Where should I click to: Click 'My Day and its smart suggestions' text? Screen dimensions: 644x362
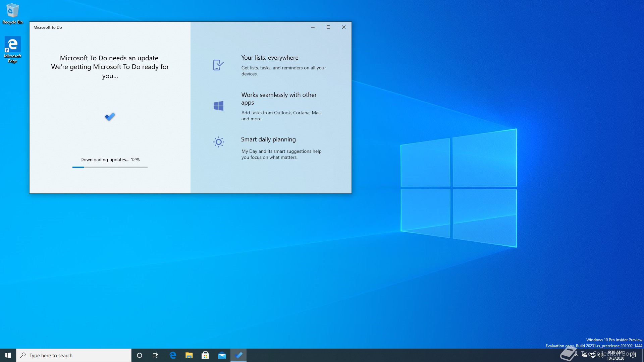281,154
